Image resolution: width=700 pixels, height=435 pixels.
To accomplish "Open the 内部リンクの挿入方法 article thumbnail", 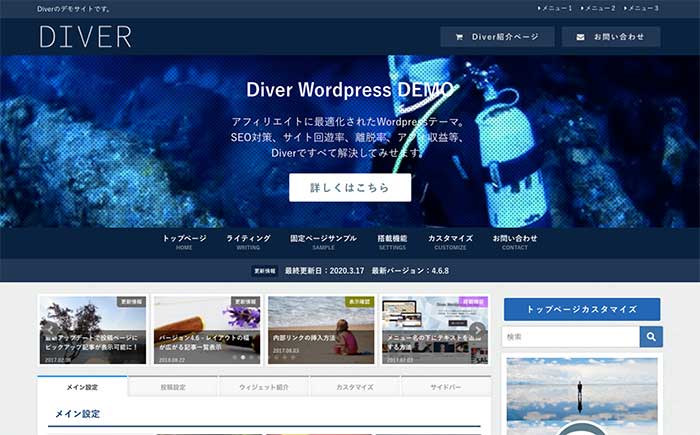I will coord(321,330).
